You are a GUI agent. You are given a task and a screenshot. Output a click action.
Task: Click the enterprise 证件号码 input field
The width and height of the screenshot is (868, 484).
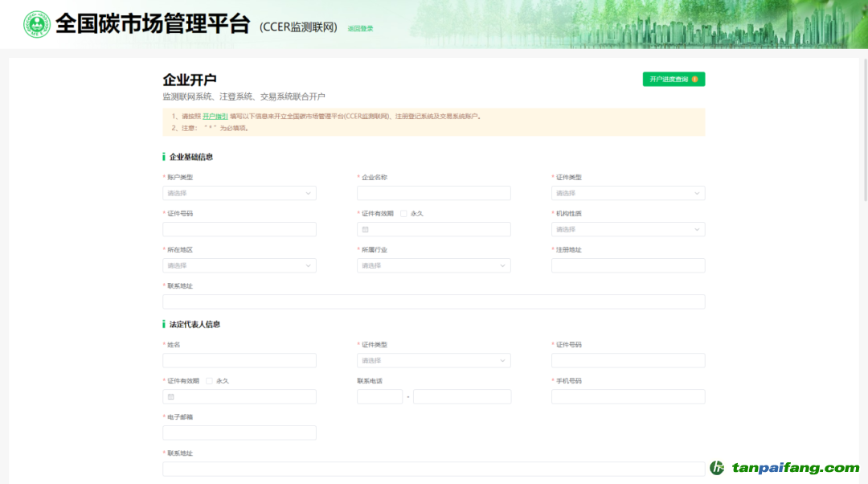[239, 229]
